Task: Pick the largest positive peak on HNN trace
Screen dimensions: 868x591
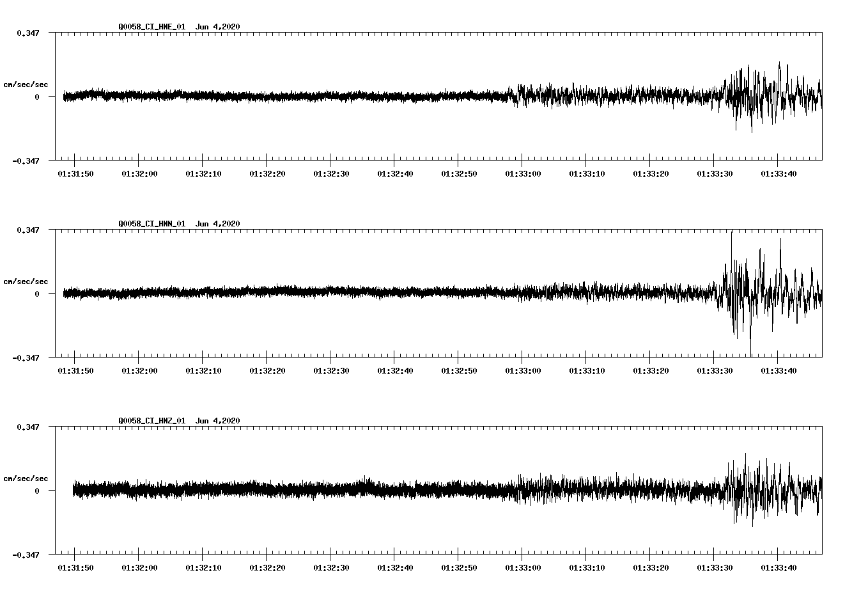Action: pos(731,232)
